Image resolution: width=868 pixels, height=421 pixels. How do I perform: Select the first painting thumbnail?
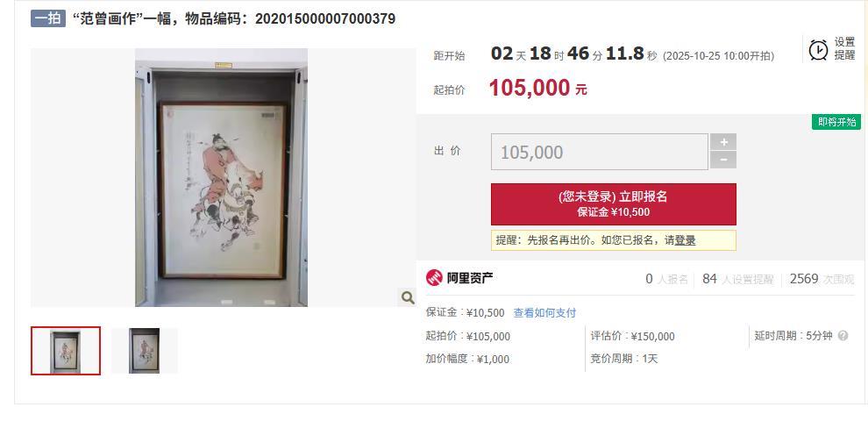pyautogui.click(x=66, y=351)
